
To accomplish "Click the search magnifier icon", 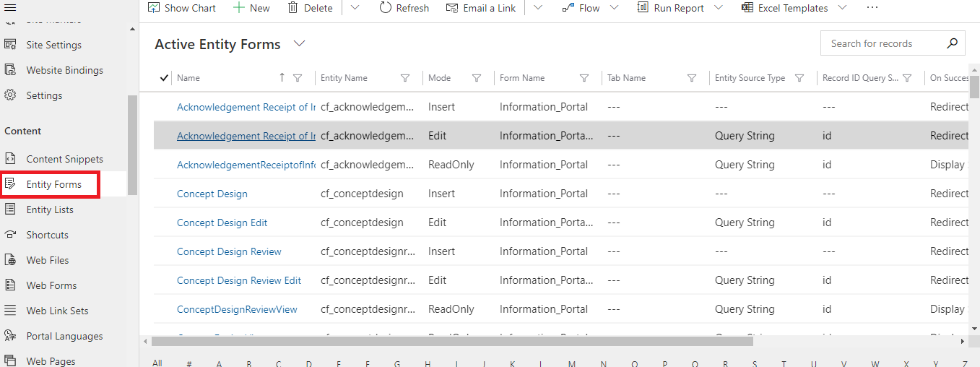I will click(x=953, y=43).
